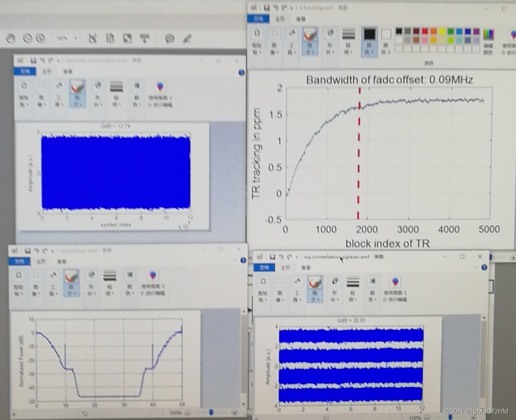The width and height of the screenshot is (516, 420).
Task: Pick the red color swatch in the palette
Action: point(425,31)
